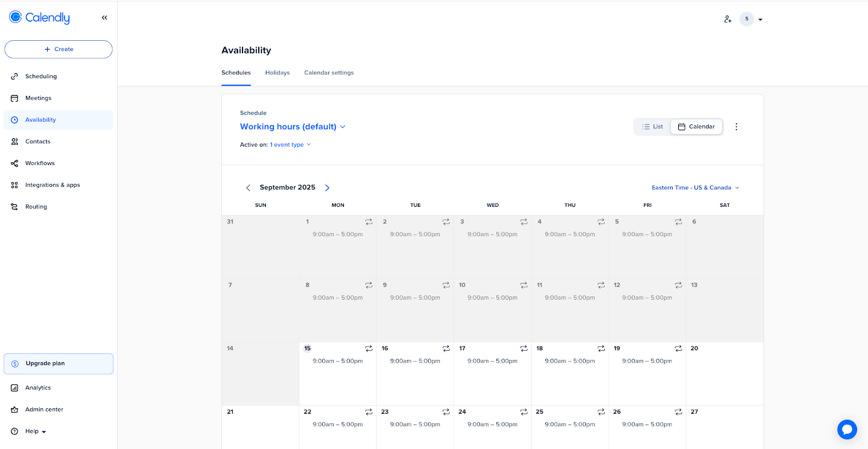Click the repeat icon on September 15
This screenshot has width=868, height=449.
click(x=368, y=349)
